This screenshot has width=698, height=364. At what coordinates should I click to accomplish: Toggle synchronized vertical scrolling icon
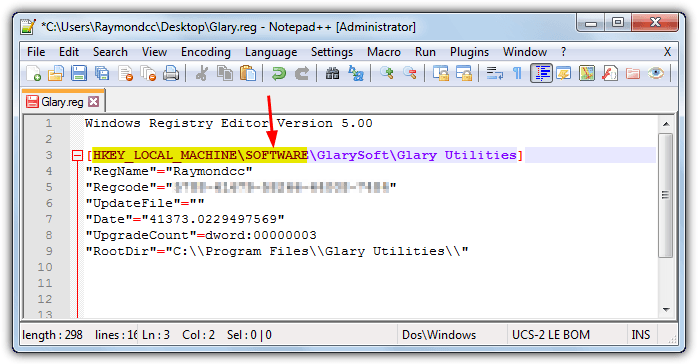[x=441, y=73]
